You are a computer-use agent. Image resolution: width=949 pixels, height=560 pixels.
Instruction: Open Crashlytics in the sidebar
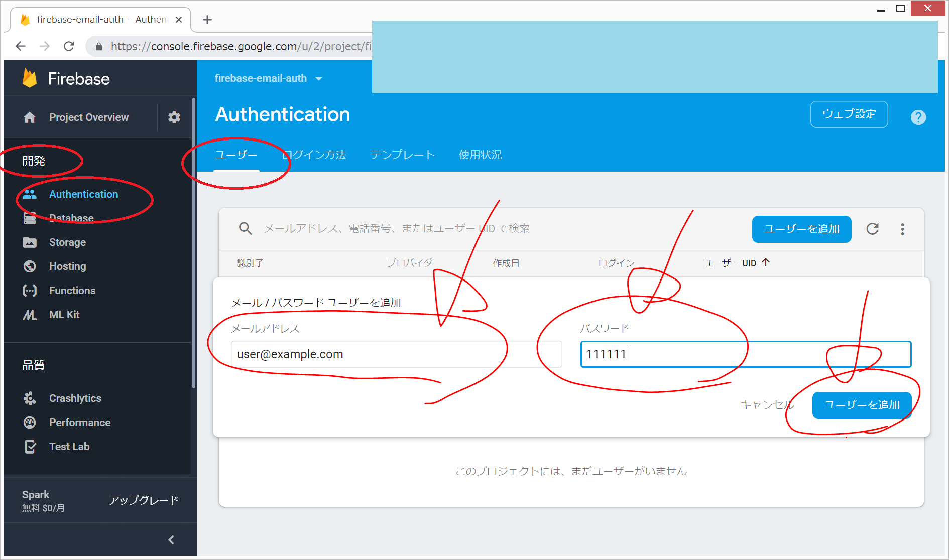[75, 398]
